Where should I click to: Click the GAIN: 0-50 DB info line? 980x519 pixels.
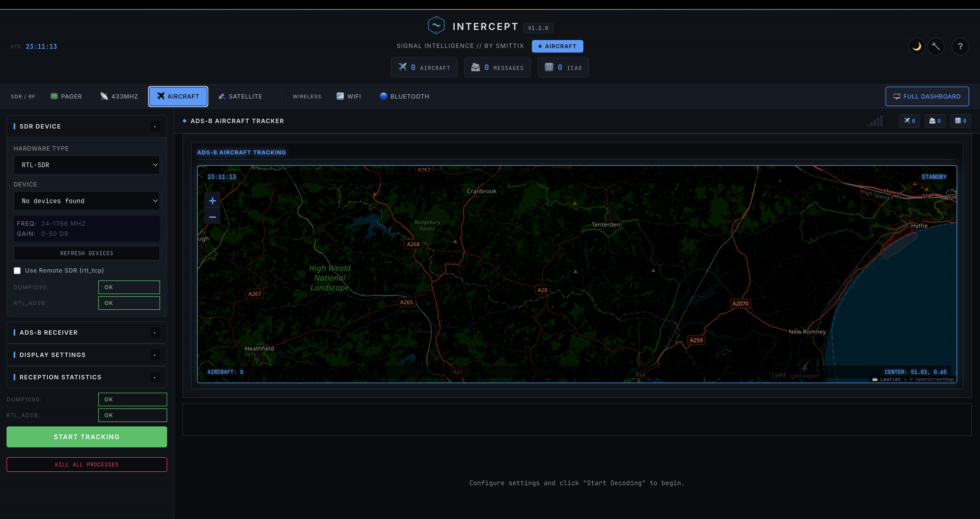[43, 234]
